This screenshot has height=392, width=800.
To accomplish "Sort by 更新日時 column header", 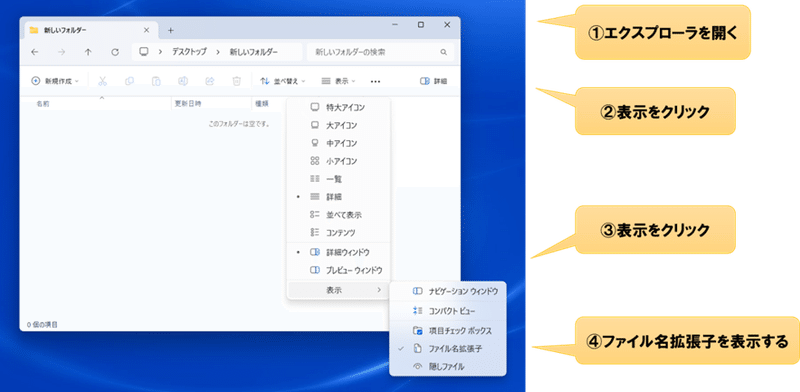I will [188, 104].
